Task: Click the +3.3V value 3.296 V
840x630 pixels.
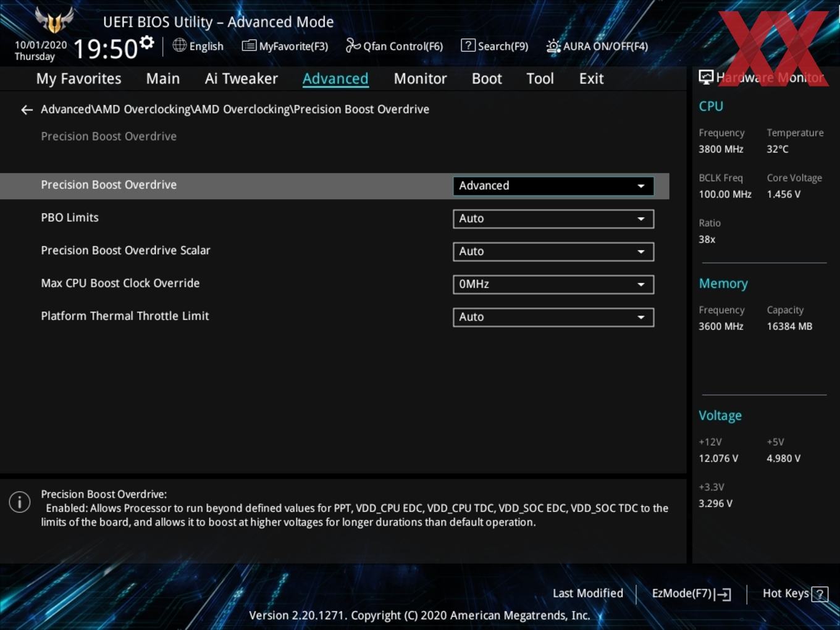Action: tap(715, 503)
